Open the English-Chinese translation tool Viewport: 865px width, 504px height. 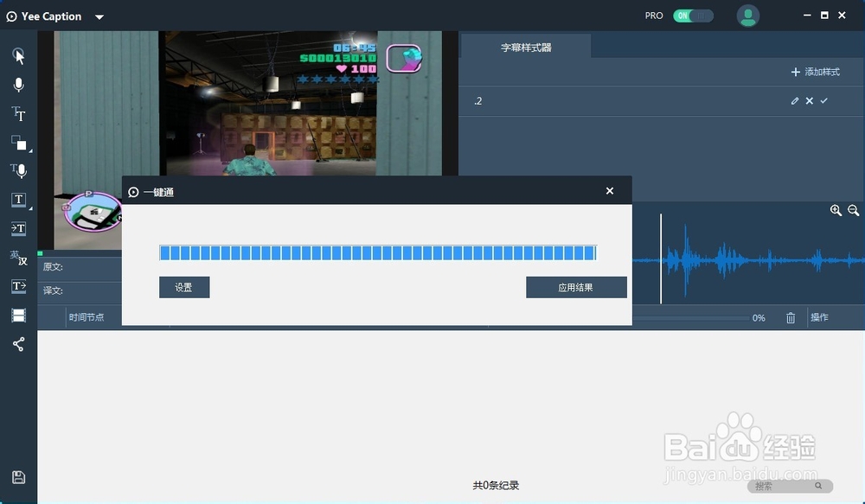tap(19, 258)
